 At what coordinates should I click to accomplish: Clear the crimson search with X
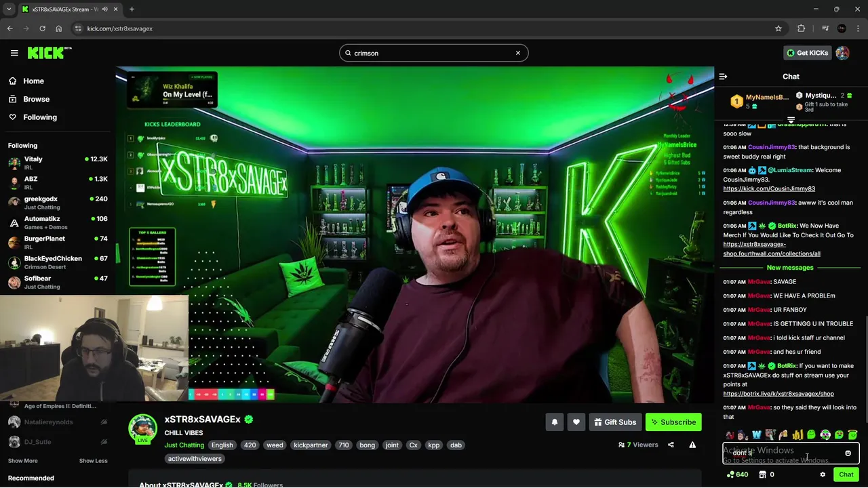tap(518, 53)
